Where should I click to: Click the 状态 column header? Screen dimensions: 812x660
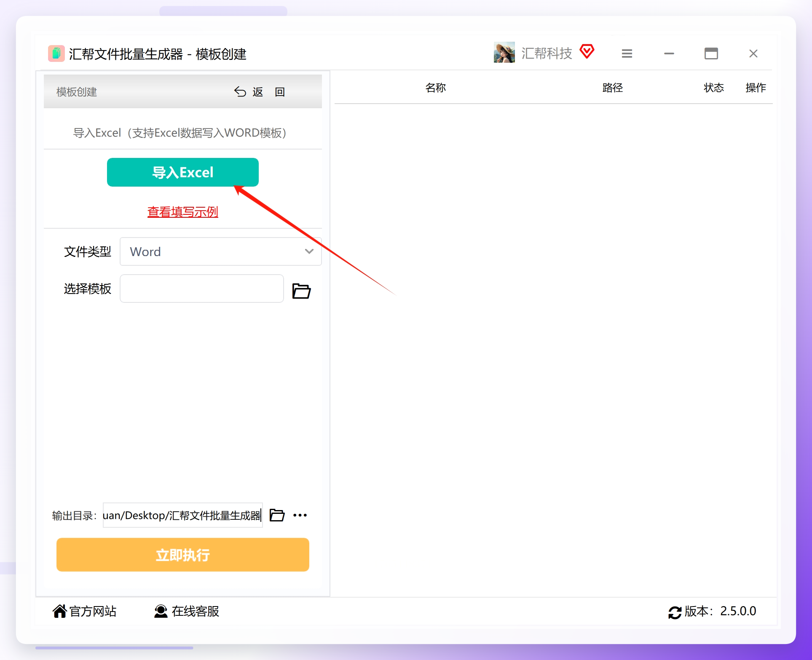[713, 88]
